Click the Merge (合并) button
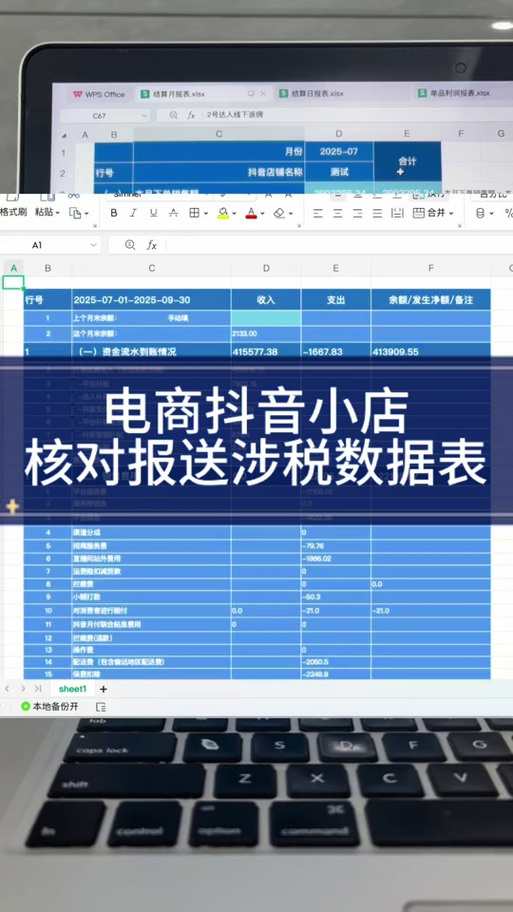The width and height of the screenshot is (513, 912). (430, 213)
